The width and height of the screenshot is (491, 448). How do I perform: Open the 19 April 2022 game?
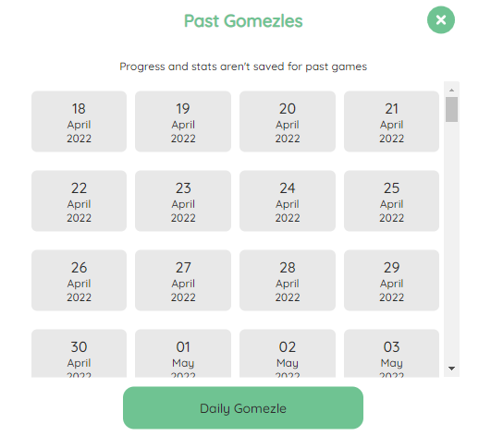coord(183,121)
